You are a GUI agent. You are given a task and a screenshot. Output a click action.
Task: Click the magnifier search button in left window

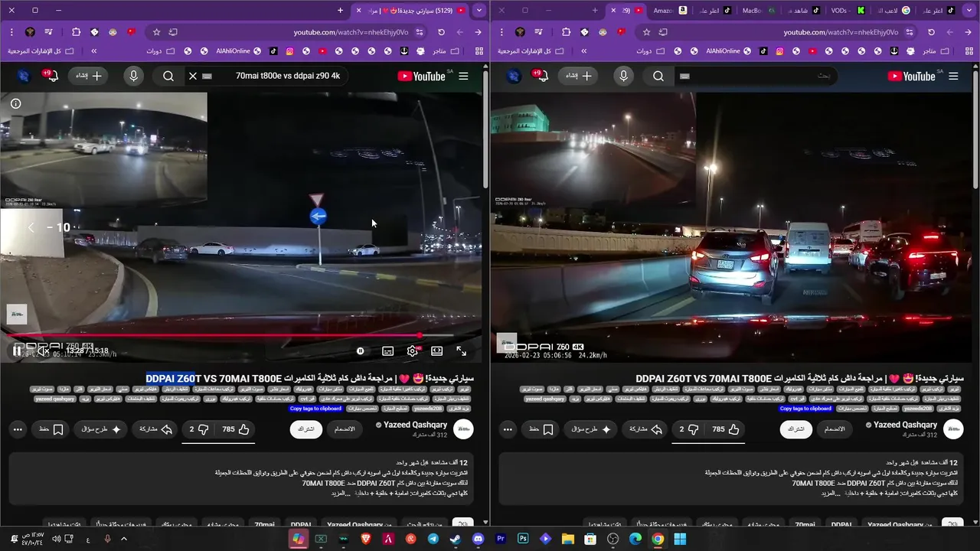(x=168, y=77)
